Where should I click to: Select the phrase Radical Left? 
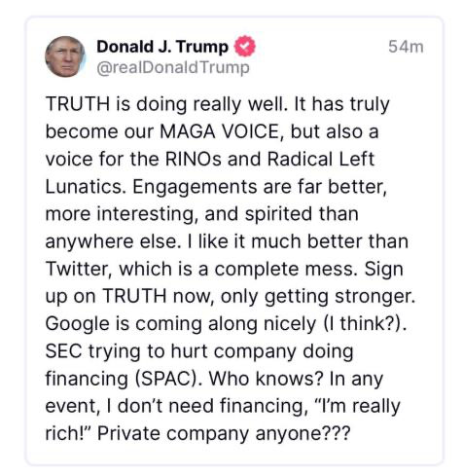pos(321,159)
